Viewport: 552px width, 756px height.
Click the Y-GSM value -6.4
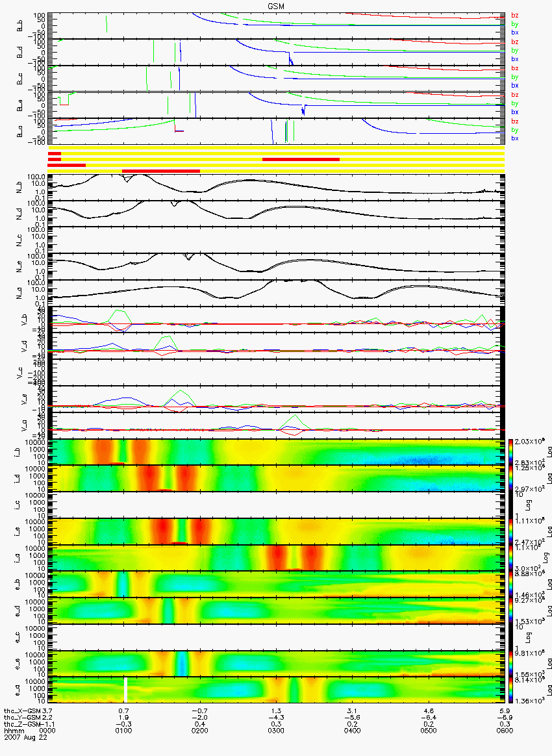pyautogui.click(x=428, y=717)
